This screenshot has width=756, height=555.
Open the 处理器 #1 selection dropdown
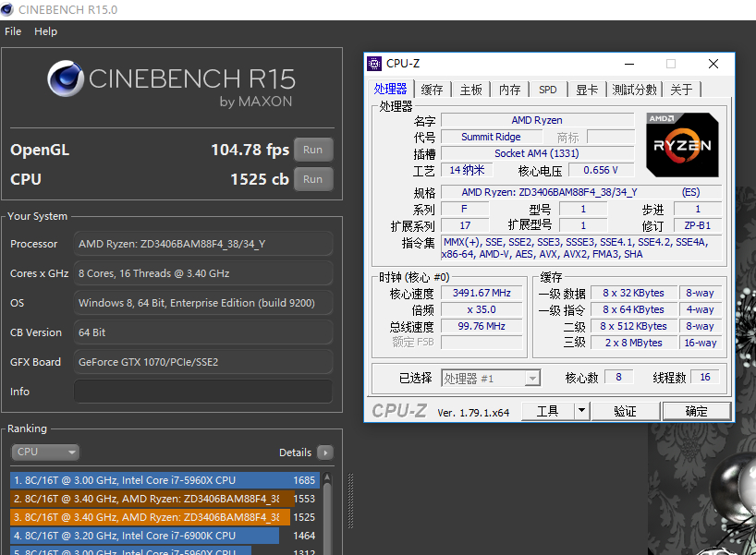pos(490,378)
